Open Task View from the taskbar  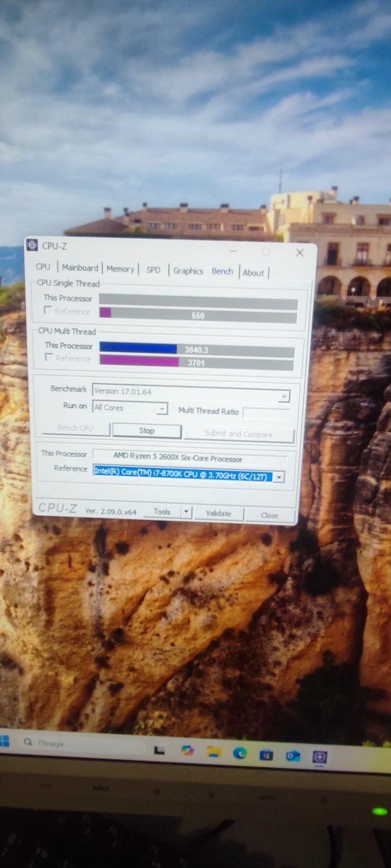(x=159, y=749)
